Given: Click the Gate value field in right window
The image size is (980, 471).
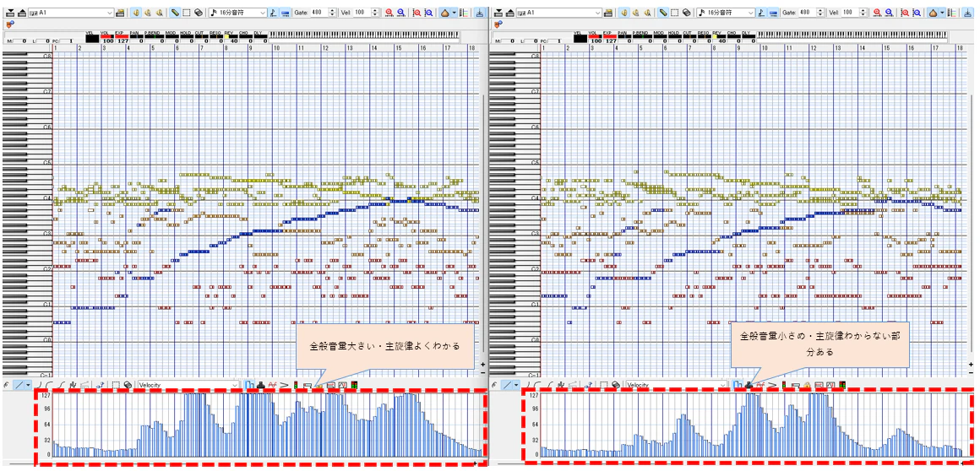Looking at the screenshot, I should pos(808,13).
